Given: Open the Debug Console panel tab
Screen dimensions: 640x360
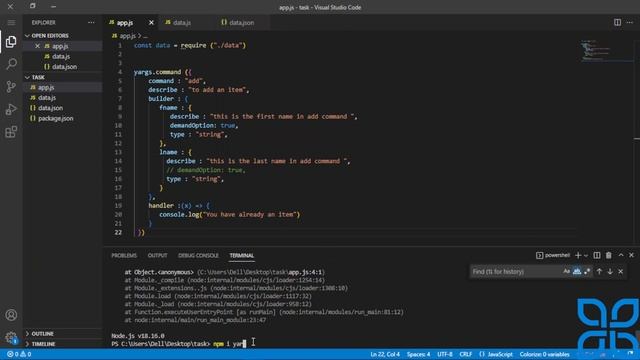Looking at the screenshot, I should (198, 256).
